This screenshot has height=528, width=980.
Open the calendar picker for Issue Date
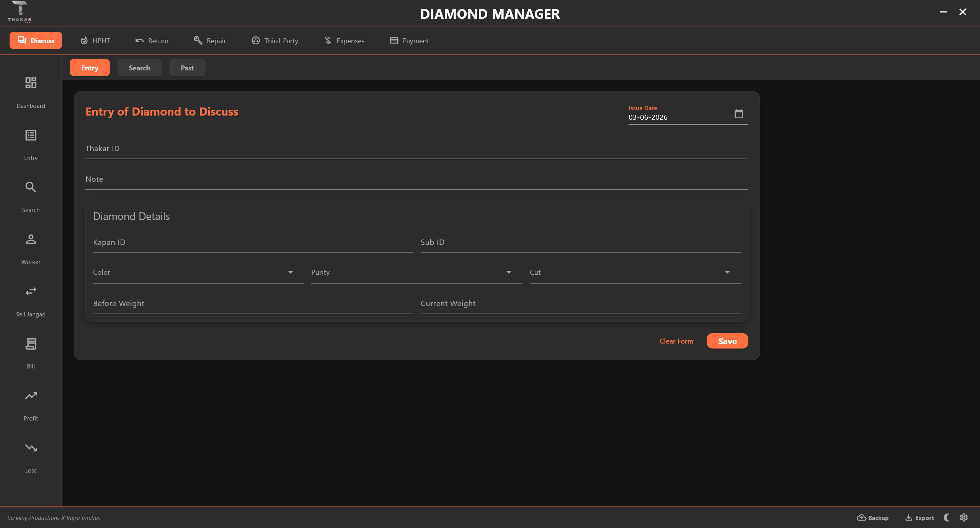coord(739,114)
